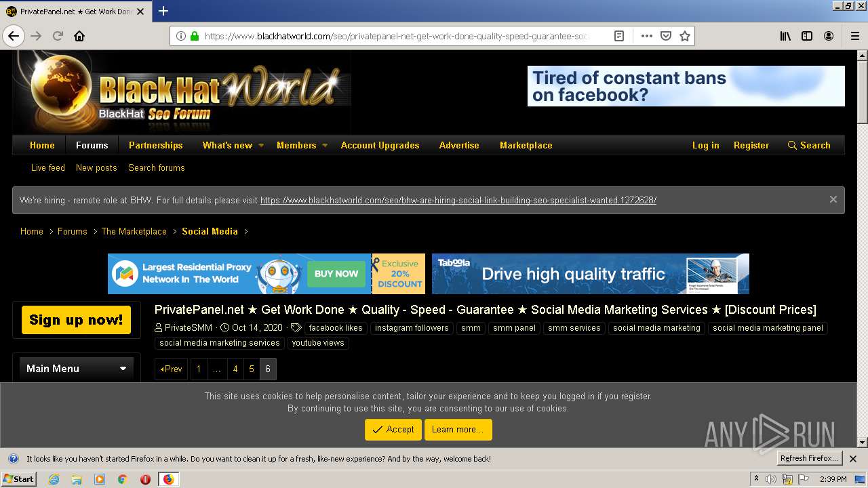Launch Internet Explorer from taskbar
This screenshot has height=488, width=868.
click(x=54, y=479)
